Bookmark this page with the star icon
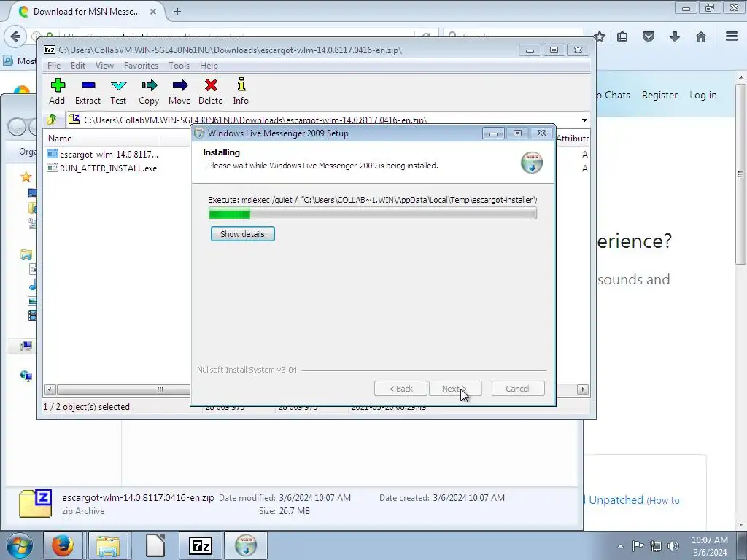Image resolution: width=747 pixels, height=560 pixels. coord(600,36)
